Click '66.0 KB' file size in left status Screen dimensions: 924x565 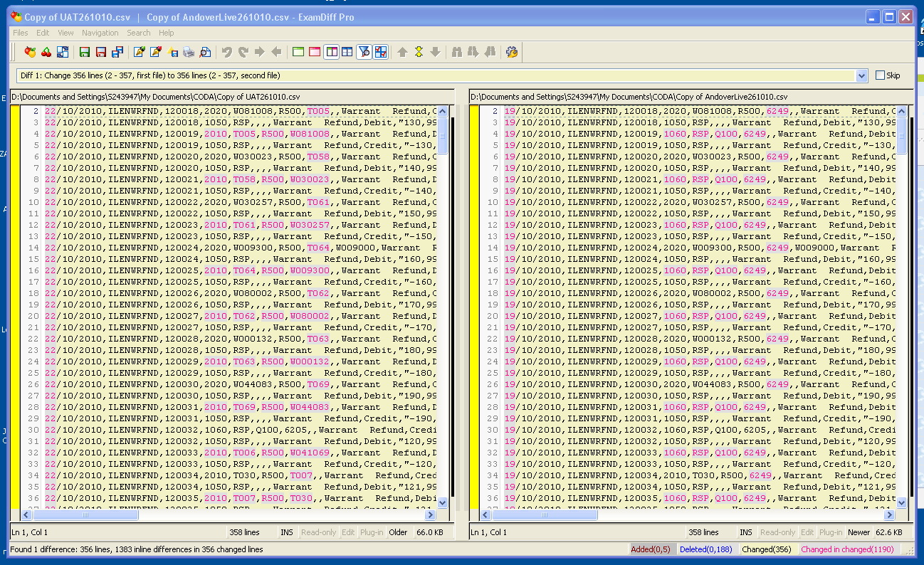click(431, 532)
